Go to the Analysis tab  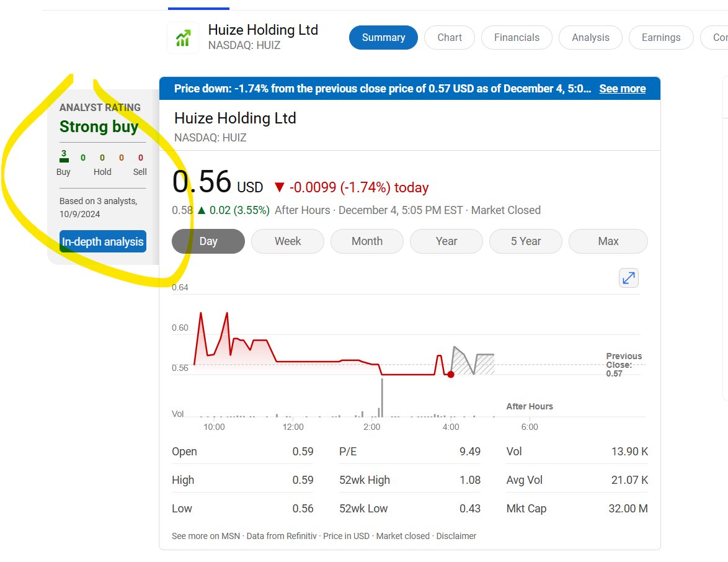click(590, 38)
